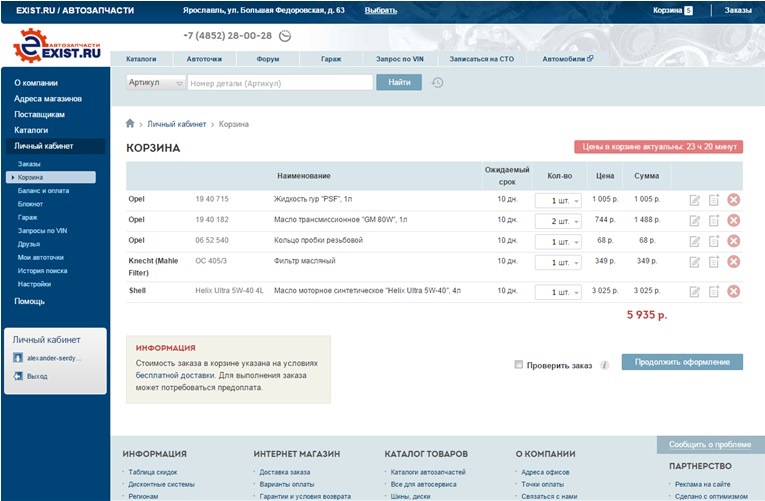Open the Автоточки tab

(x=204, y=59)
